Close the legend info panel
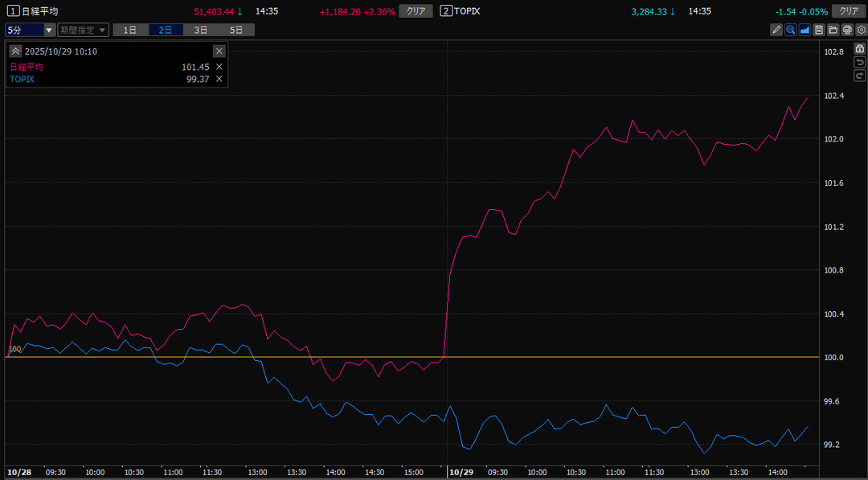Image resolution: width=868 pixels, height=480 pixels. coord(219,51)
